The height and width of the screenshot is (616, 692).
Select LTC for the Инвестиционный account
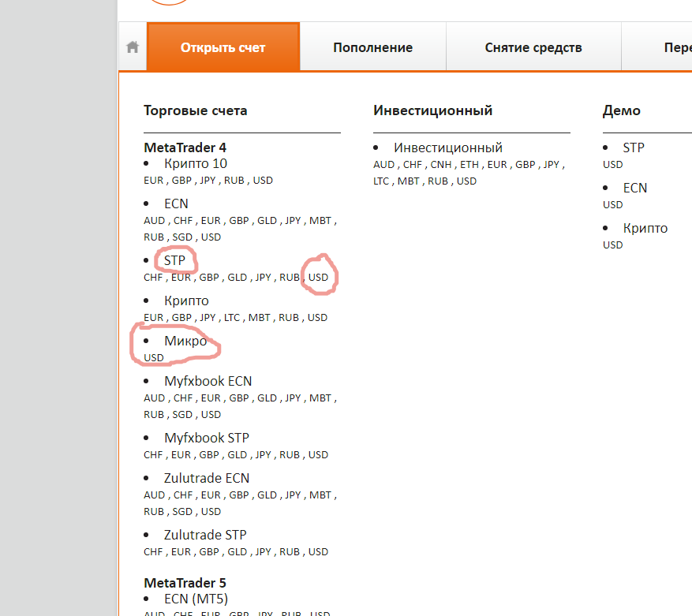click(x=382, y=181)
